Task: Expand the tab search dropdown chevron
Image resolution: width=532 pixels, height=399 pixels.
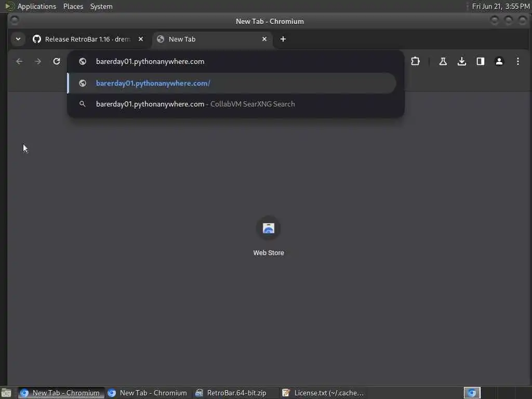Action: 18,39
